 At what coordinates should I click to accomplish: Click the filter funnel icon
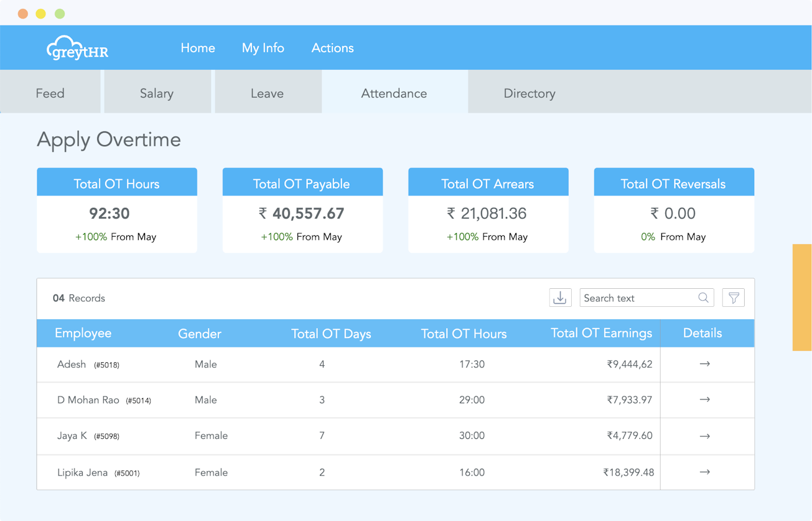(x=733, y=298)
